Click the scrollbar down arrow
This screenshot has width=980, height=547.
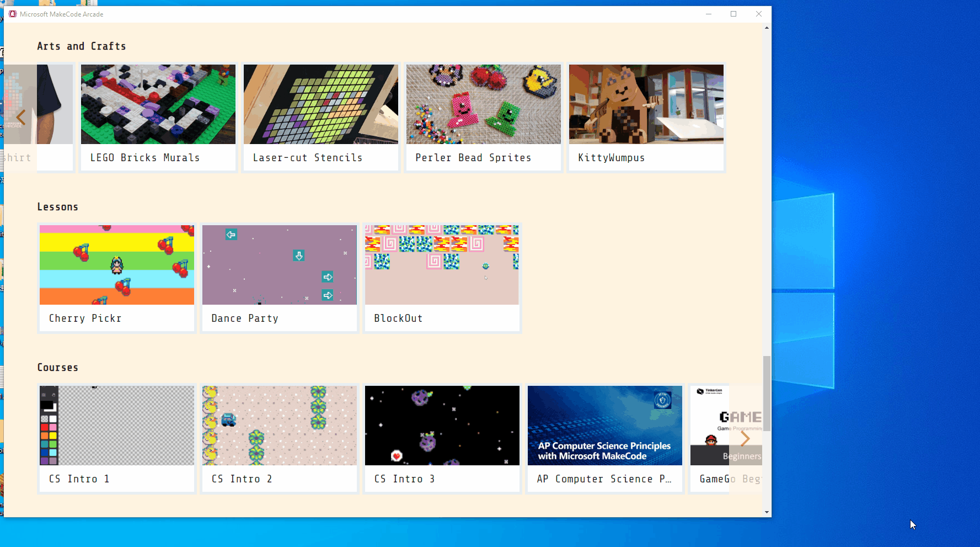click(x=767, y=512)
